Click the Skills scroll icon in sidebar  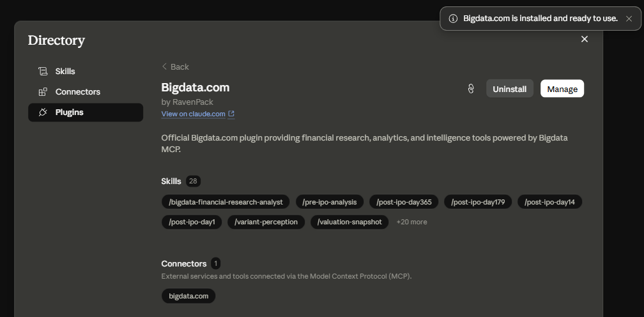[x=43, y=72]
